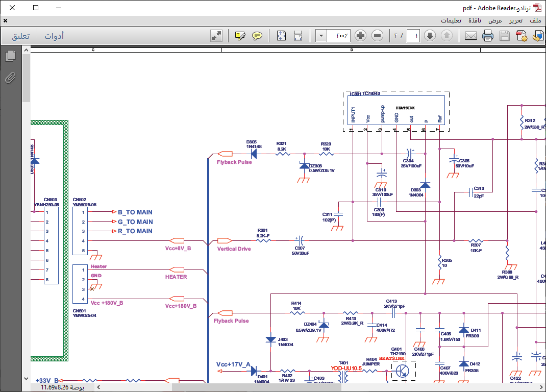Go to the previous page with up arrow
Image resolution: width=546 pixels, height=392 pixels.
tap(447, 36)
